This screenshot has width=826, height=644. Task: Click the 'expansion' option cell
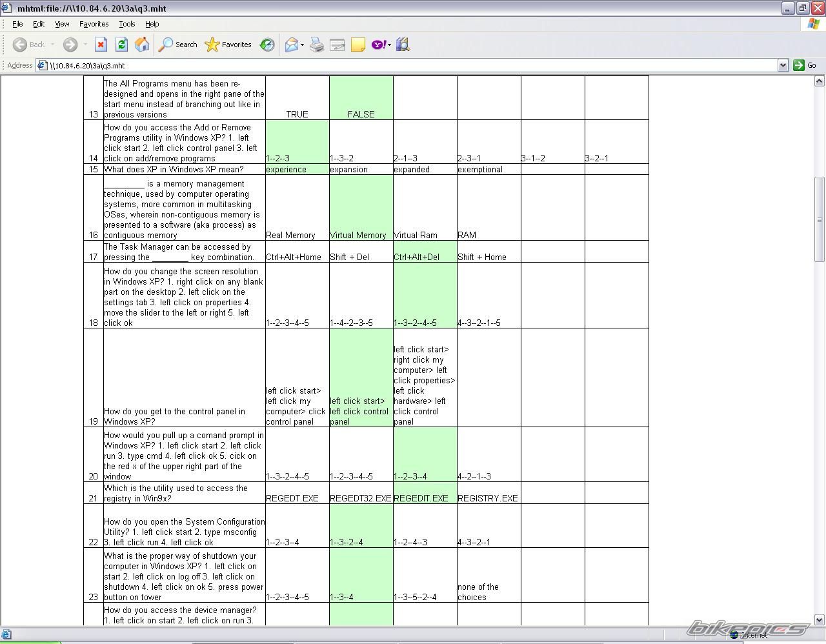[x=361, y=169]
